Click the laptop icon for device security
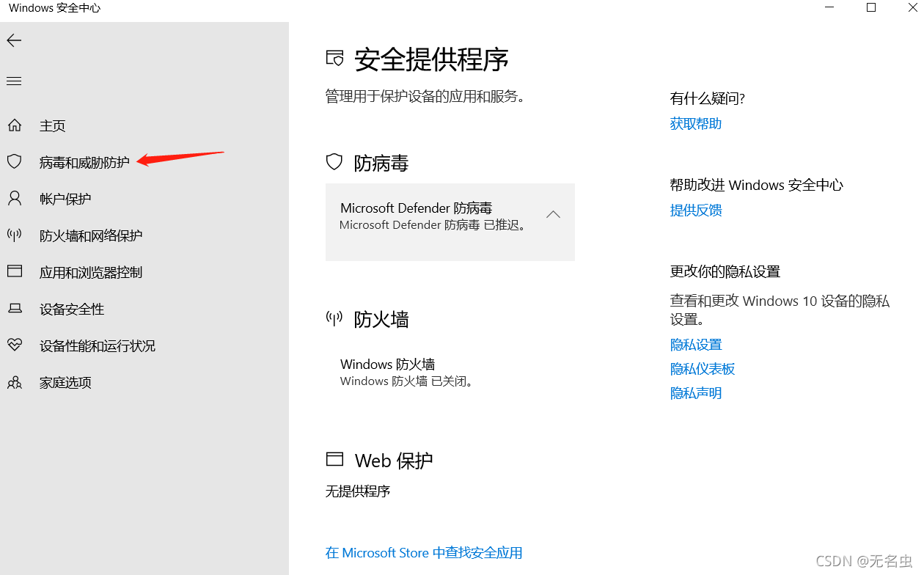924x575 pixels. coord(14,309)
